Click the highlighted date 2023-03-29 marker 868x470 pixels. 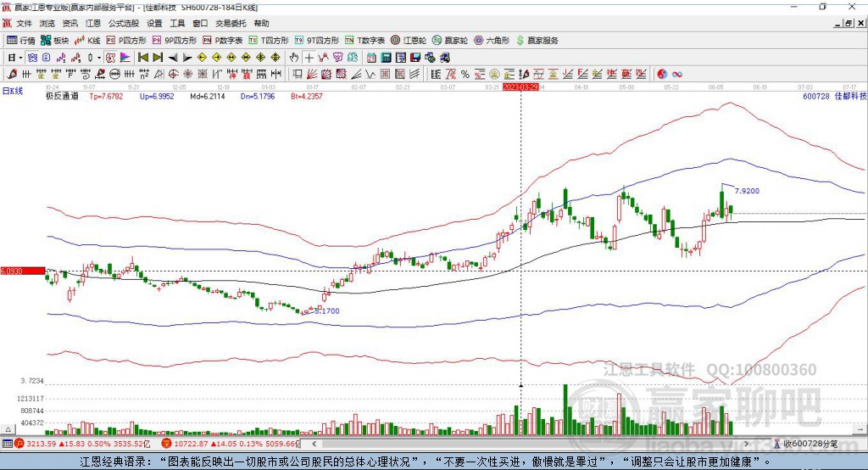coord(520,87)
